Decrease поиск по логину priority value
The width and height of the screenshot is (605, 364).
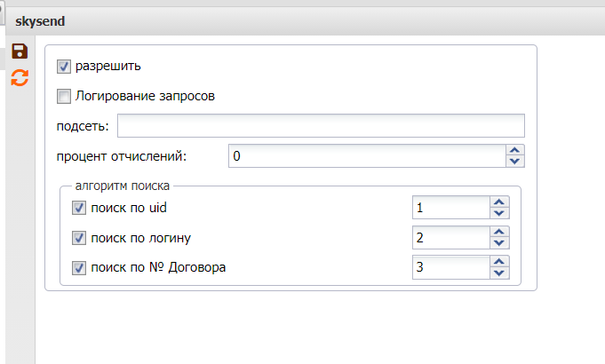click(x=499, y=243)
